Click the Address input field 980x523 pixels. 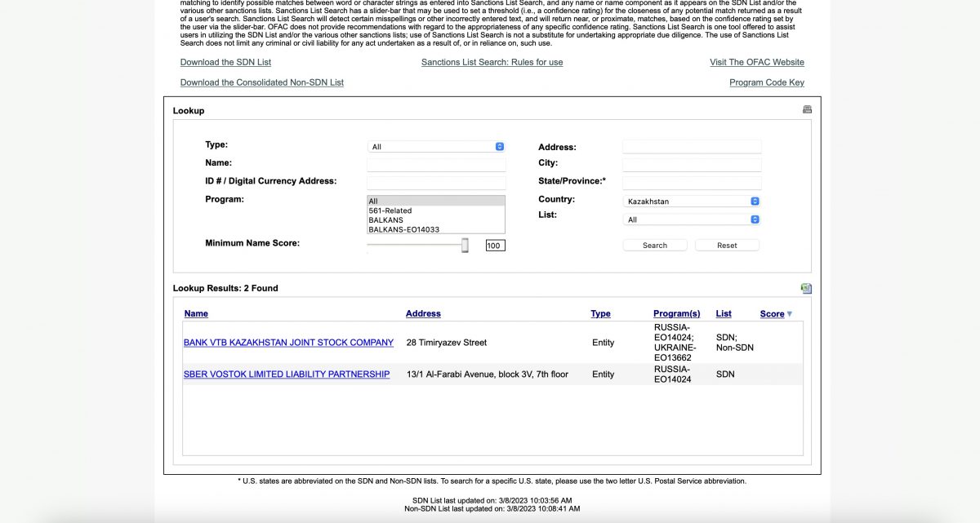click(692, 147)
